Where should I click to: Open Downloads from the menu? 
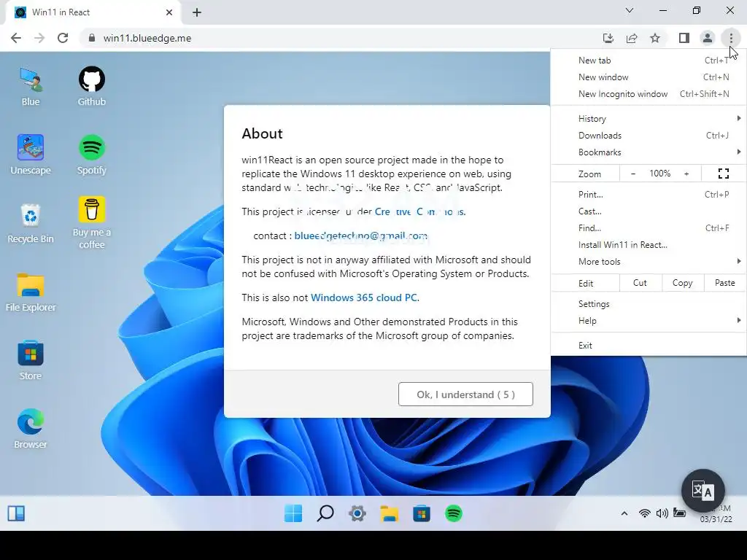(649, 136)
